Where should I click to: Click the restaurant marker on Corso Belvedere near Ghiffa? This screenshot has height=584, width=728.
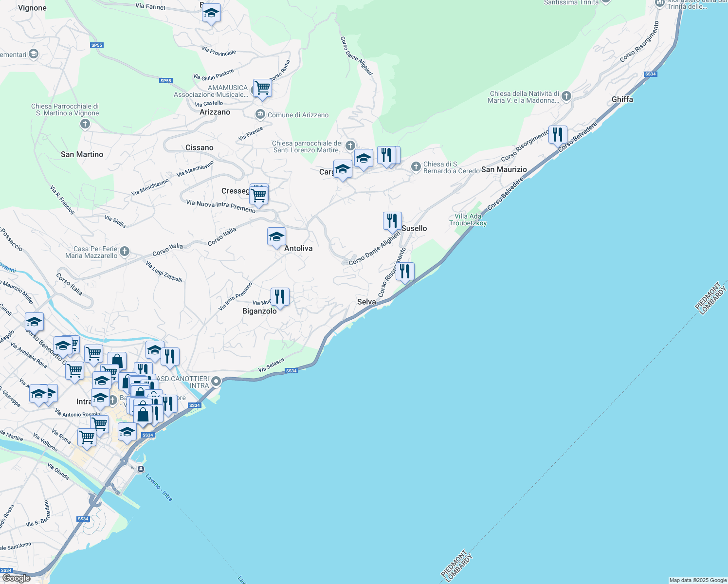[x=558, y=135]
